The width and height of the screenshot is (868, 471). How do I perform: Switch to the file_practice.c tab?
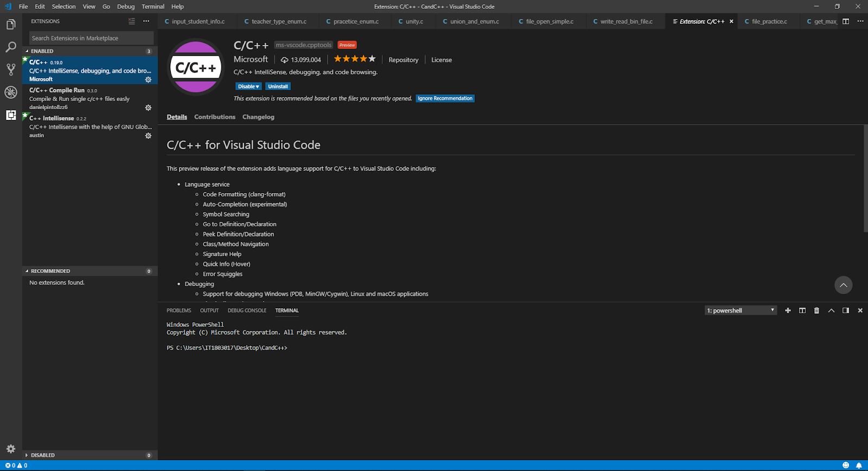[x=769, y=22]
